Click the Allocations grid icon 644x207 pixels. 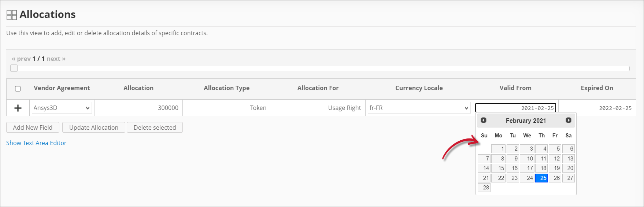pos(12,15)
